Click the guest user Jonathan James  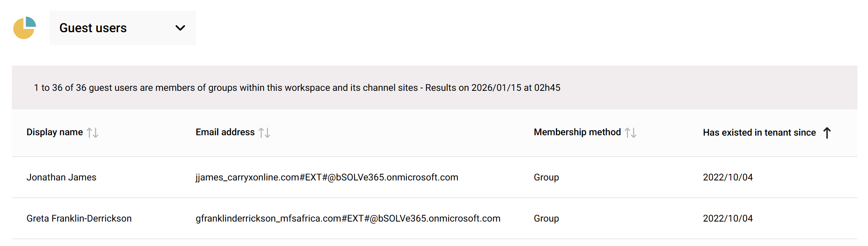point(62,177)
